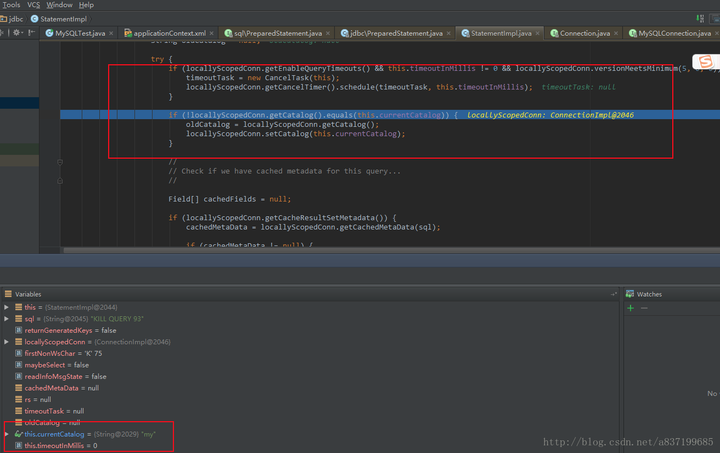Viewport: 720px width, 453px height.
Task: Select the StatementImpl.java tab
Action: coord(501,33)
